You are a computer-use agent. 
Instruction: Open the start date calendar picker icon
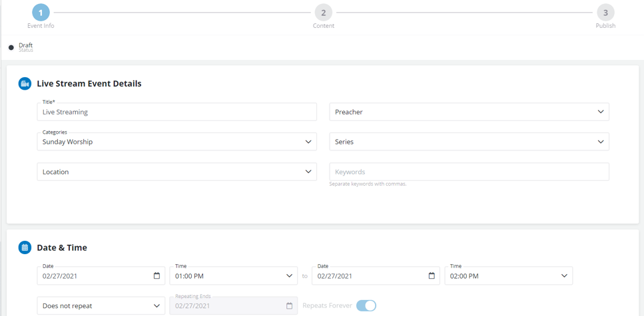pyautogui.click(x=157, y=275)
